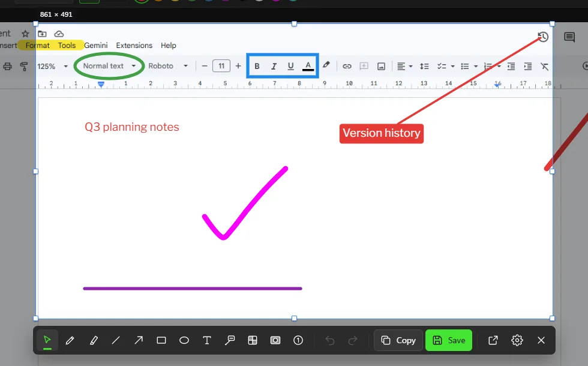Select the ellipse shape tool
588x366 pixels.
[184, 340]
